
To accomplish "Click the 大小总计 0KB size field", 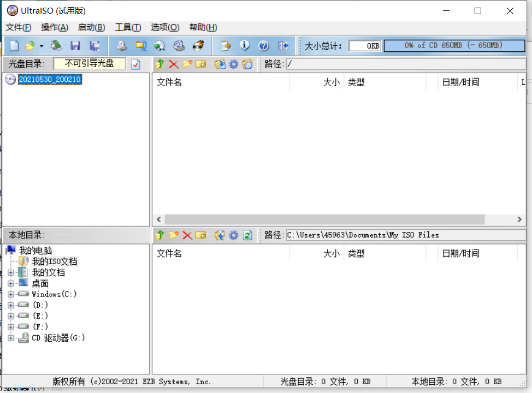I will click(365, 46).
